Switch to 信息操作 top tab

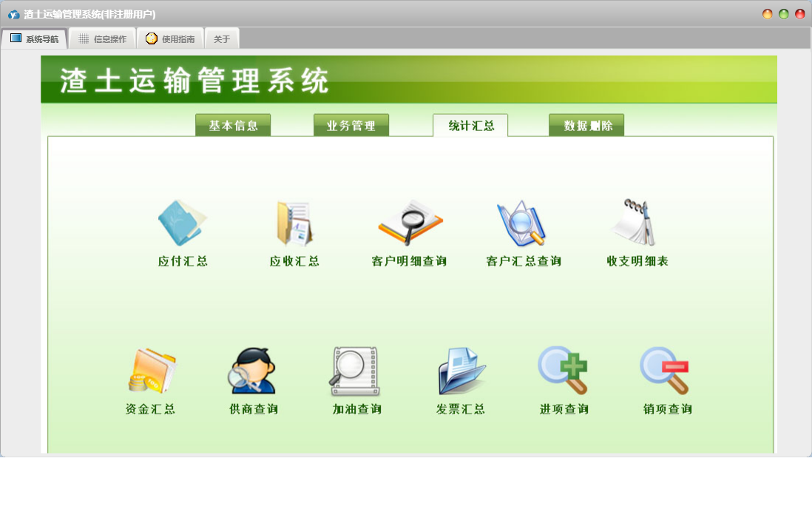(103, 39)
